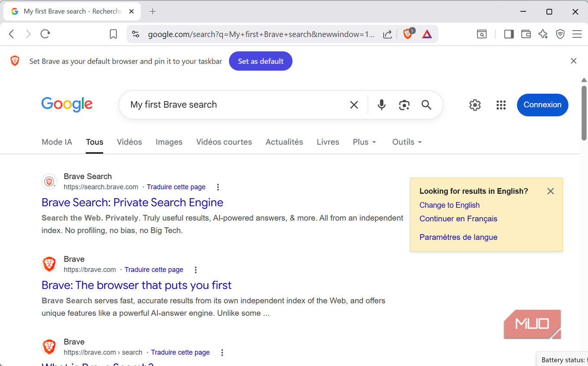Bookmark this page
The width and height of the screenshot is (588, 366).
pyautogui.click(x=113, y=34)
